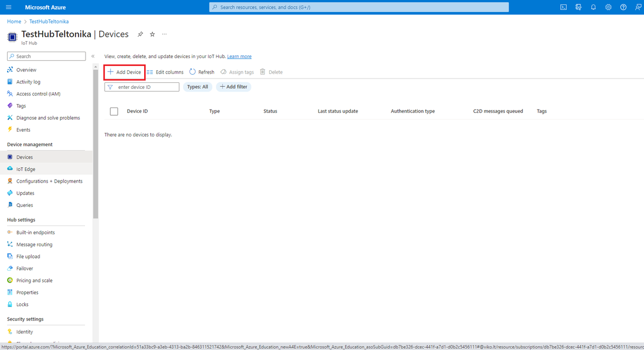The width and height of the screenshot is (644, 350).
Task: Pin the Devices page to dashboard
Action: click(x=140, y=34)
